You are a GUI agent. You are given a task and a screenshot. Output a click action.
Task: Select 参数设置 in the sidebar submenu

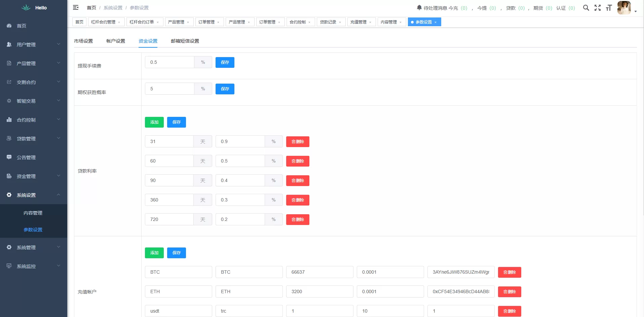(x=33, y=230)
